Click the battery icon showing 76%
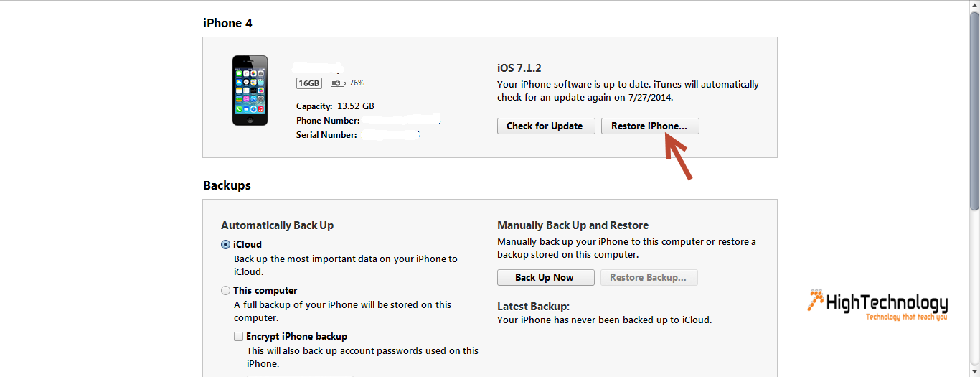 [338, 83]
